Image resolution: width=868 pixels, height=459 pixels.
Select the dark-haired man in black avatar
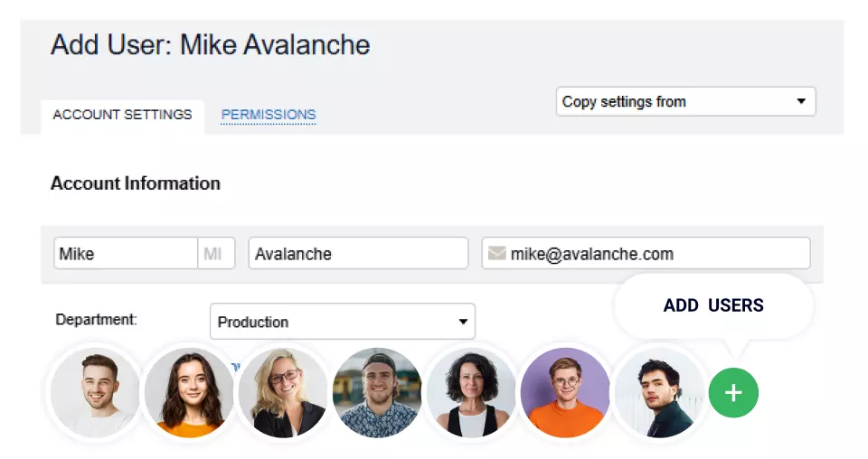coord(658,393)
